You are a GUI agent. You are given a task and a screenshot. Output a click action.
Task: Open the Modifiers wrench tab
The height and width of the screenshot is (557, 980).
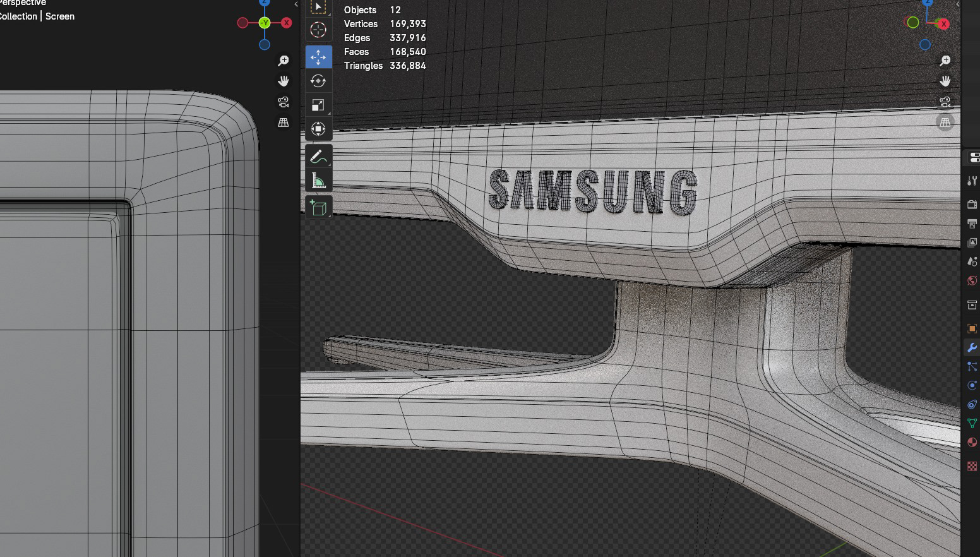[972, 347]
